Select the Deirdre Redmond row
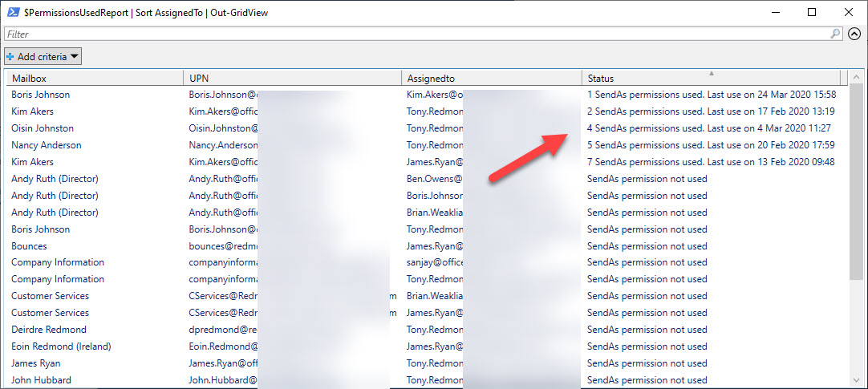This screenshot has height=389, width=868. (x=49, y=330)
